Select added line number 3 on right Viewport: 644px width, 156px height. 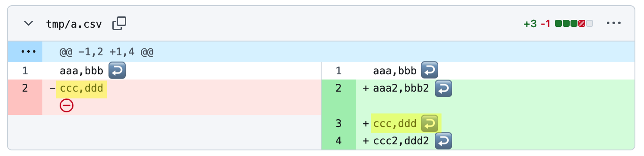pyautogui.click(x=338, y=124)
